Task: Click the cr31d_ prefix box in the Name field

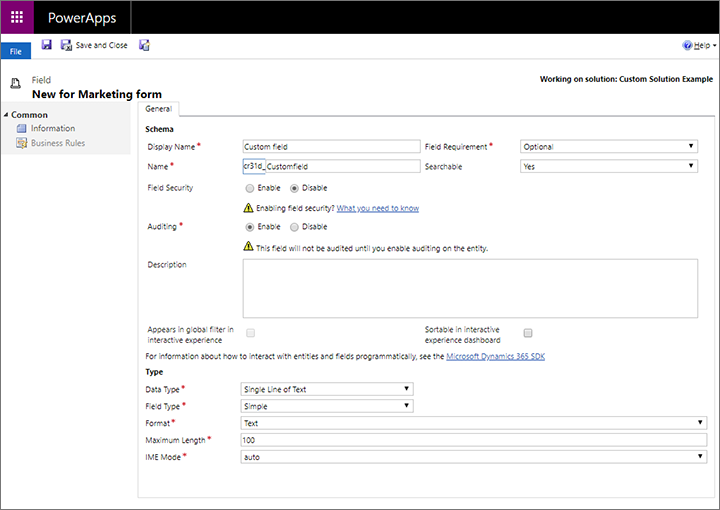Action: [x=254, y=166]
